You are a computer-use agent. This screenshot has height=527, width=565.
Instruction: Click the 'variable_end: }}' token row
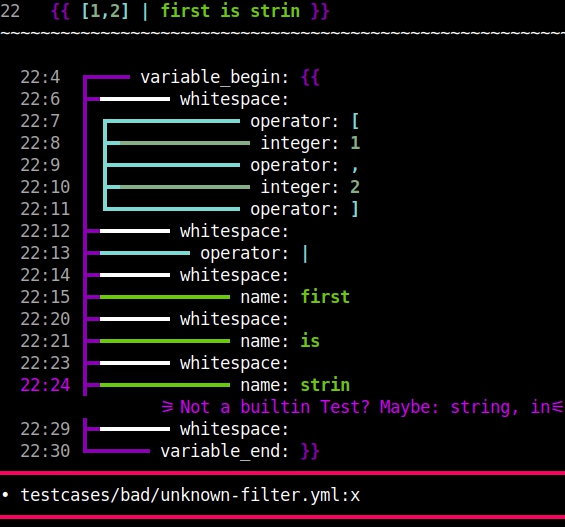240,451
